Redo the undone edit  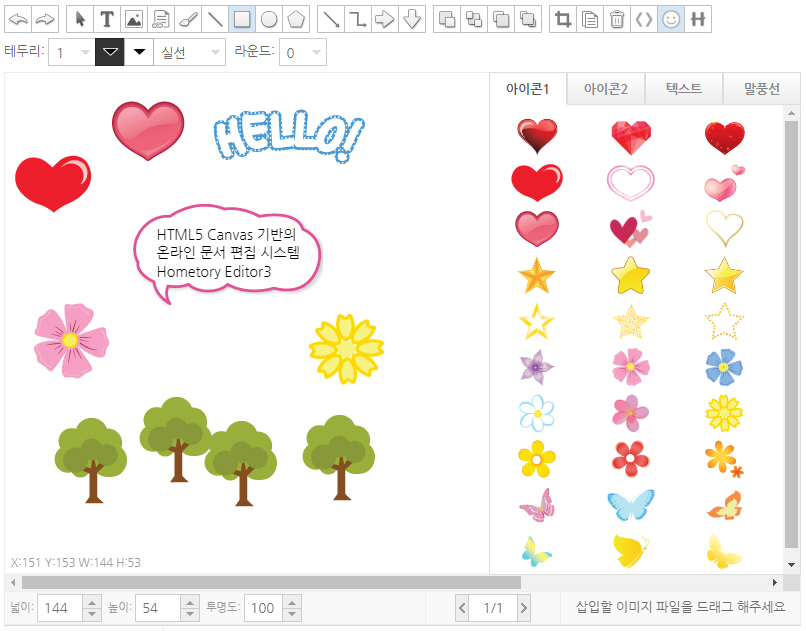pos(45,20)
